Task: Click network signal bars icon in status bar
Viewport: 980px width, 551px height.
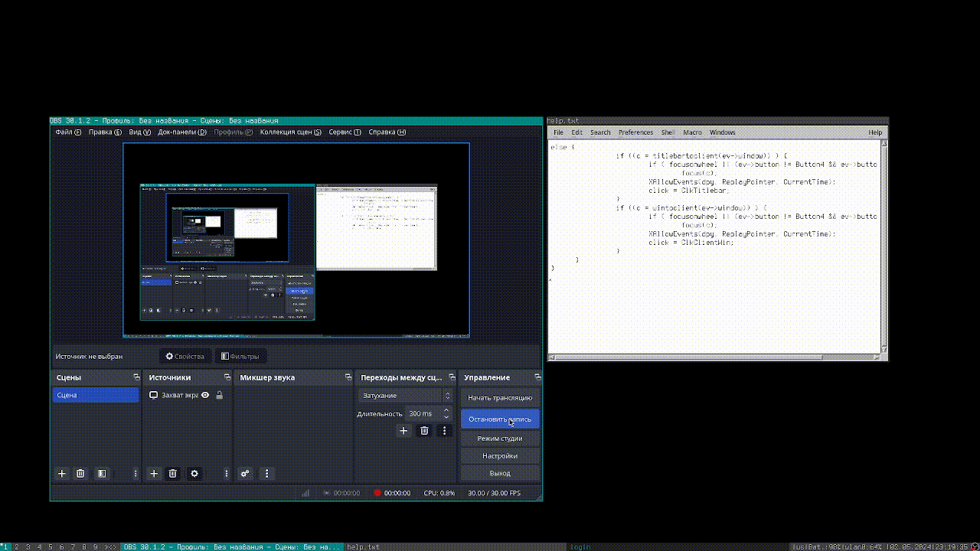Action: pyautogui.click(x=306, y=494)
